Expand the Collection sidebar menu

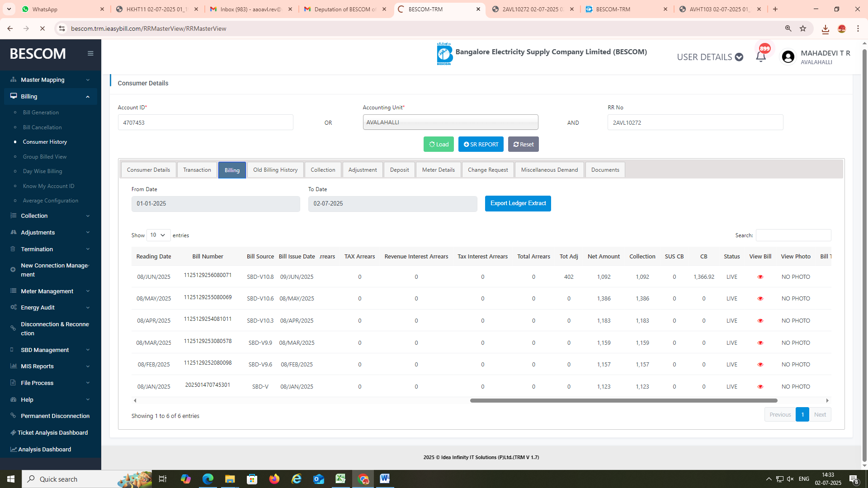51,216
